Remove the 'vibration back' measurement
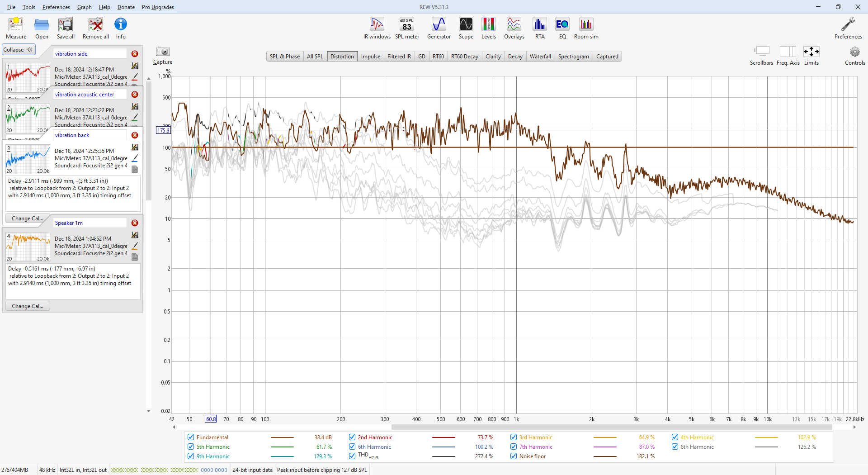Viewport: 868px width, 475px height. (135, 135)
